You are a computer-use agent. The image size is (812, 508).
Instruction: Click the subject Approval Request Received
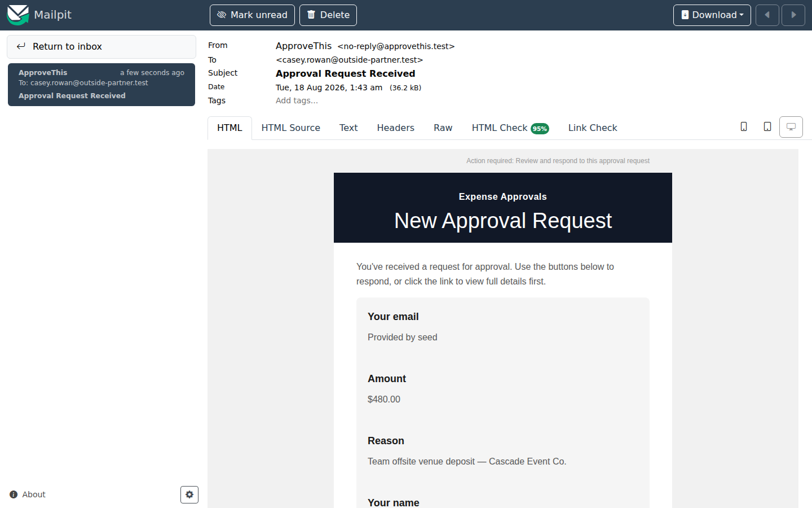(x=345, y=73)
